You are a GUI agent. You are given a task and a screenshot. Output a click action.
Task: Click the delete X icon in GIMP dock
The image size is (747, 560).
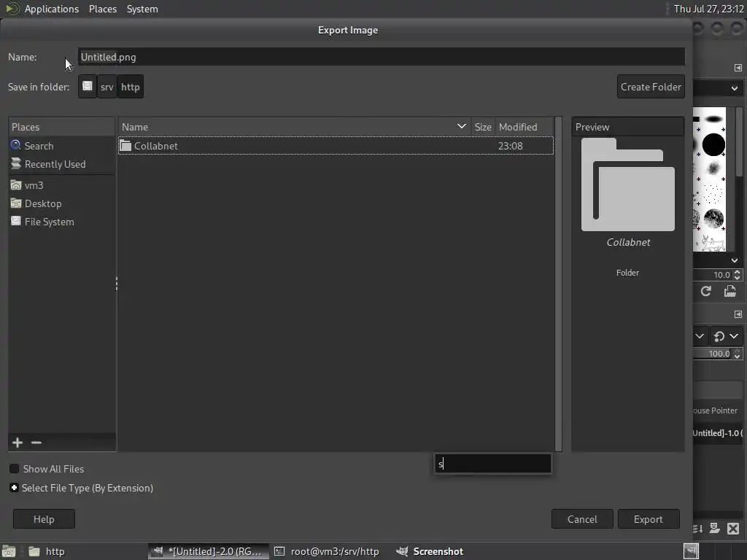[733, 529]
